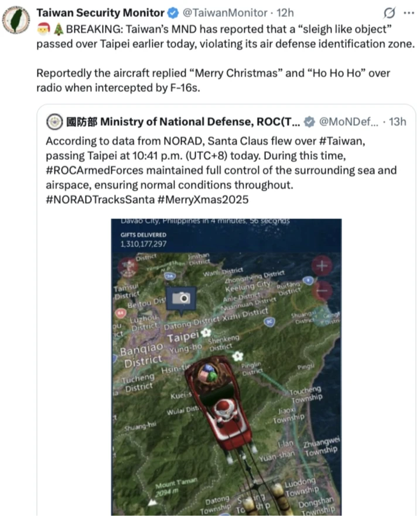Click the Grok icon on the tweet
The width and height of the screenshot is (420, 516).
tap(388, 12)
